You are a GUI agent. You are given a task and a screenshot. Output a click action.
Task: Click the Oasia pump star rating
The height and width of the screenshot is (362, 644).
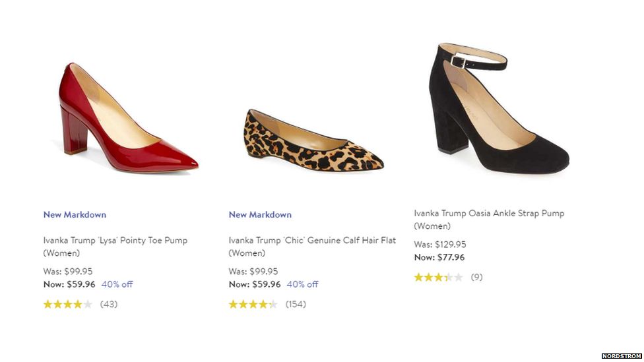[x=438, y=277]
